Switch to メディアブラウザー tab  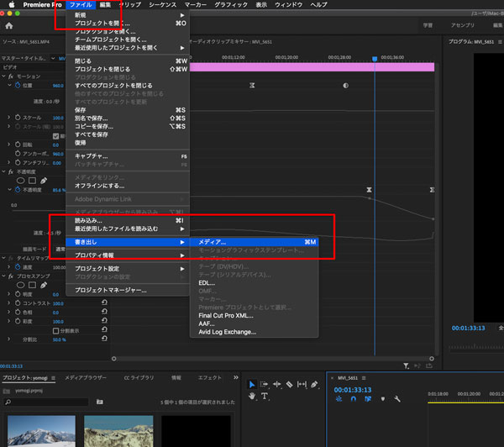(x=86, y=377)
